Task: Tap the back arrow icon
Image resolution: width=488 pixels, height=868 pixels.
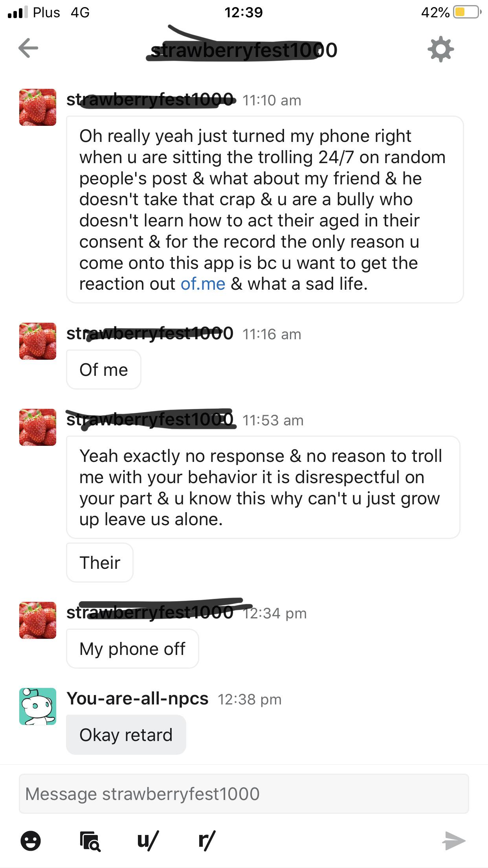Action: 28,48
